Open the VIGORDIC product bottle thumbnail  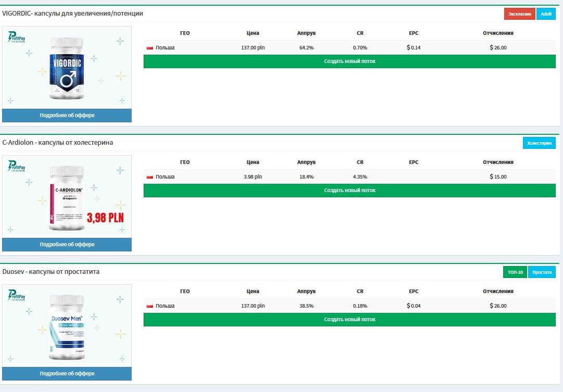coord(67,68)
